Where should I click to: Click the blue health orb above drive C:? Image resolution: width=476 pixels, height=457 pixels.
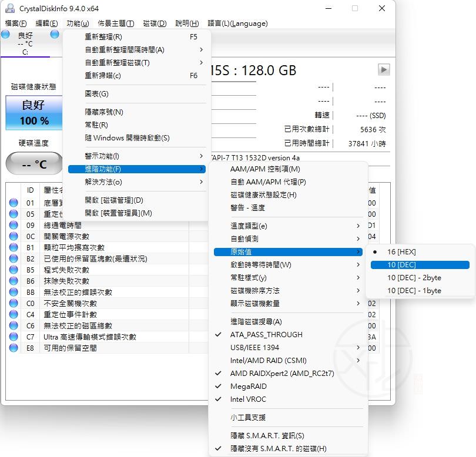[x=6, y=35]
